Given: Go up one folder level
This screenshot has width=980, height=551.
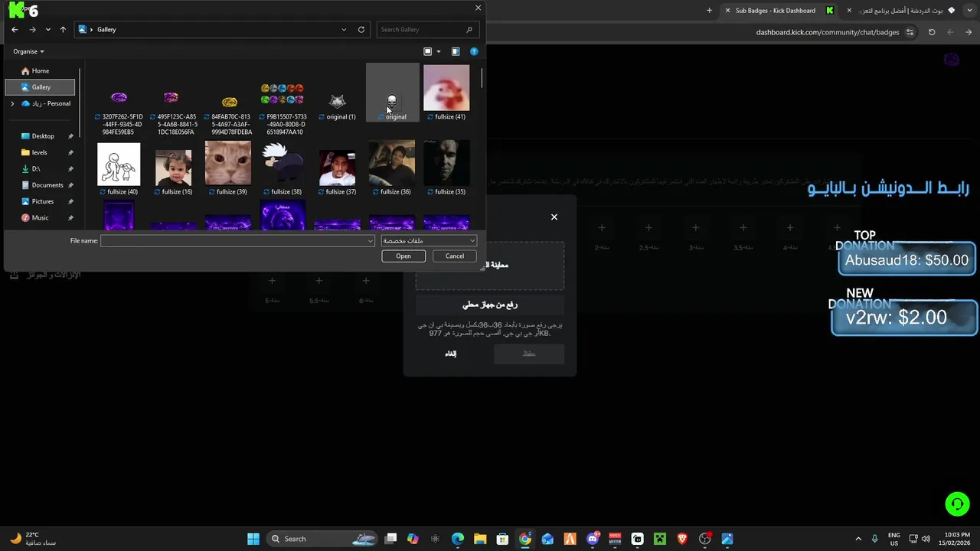Looking at the screenshot, I should pyautogui.click(x=63, y=29).
